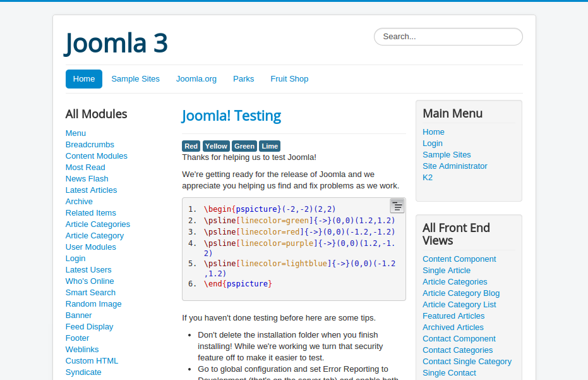Open Latest Users module link
The image size is (588, 380).
[88, 270]
